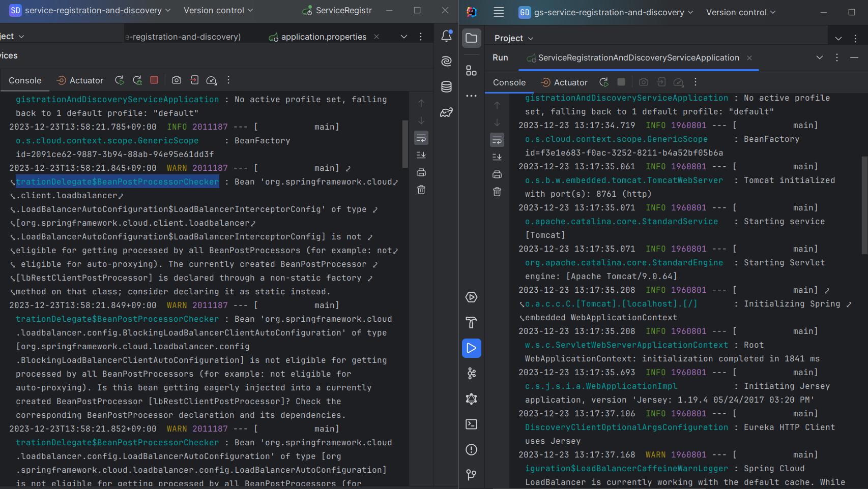Close ServiceRegistrationAndDiscoveryServiceApplication run tab
The image size is (868, 489).
[x=749, y=58]
